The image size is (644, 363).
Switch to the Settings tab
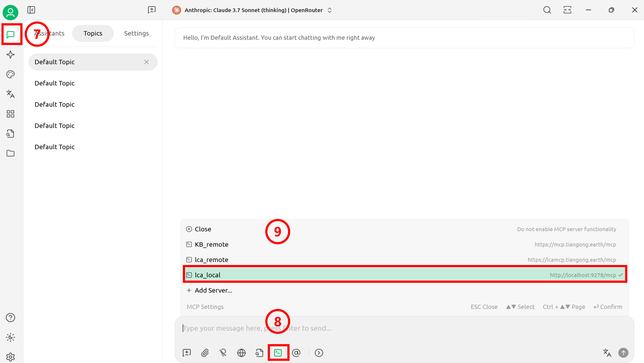click(136, 33)
